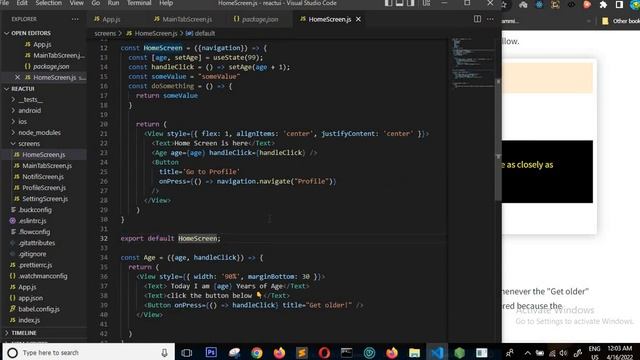Click the microphone icon in the search box
The height and width of the screenshot is (360, 640).
pos(164,353)
